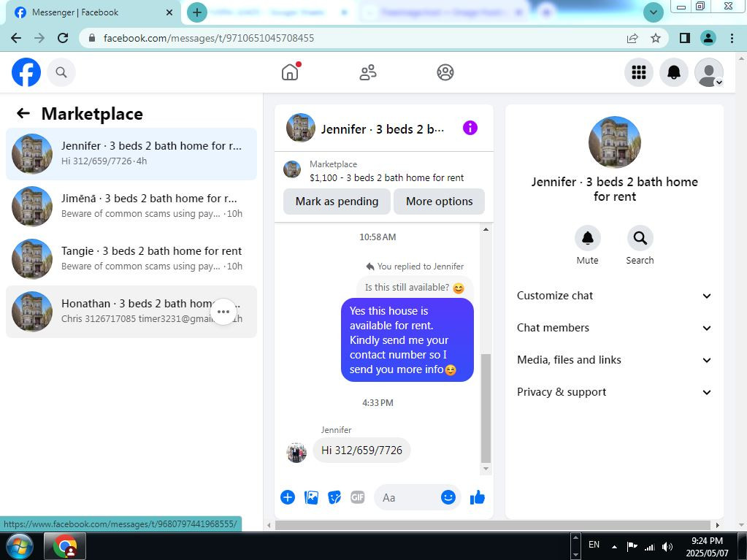The image size is (747, 560).
Task: Open Chrome profile icon
Action: 708,38
